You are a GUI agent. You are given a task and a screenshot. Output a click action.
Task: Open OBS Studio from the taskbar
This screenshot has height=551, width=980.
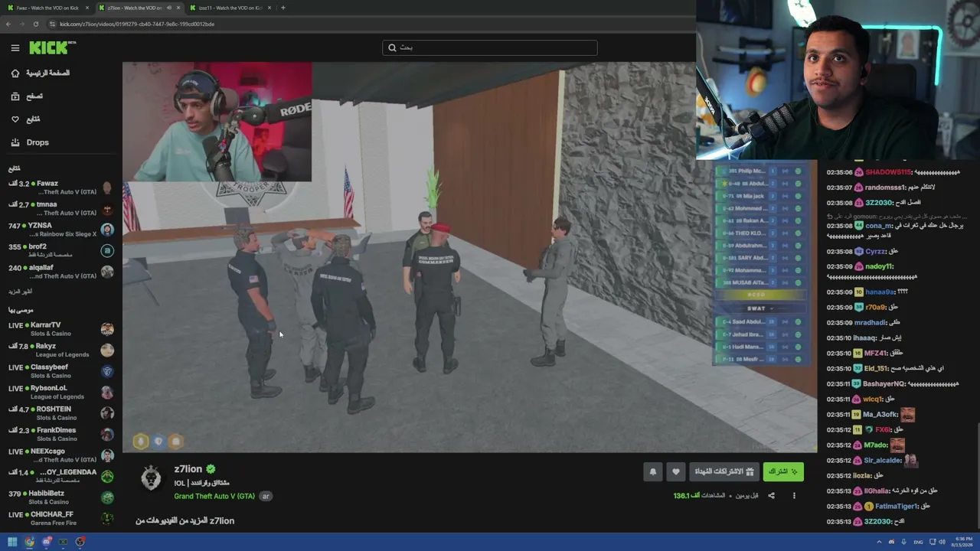click(80, 542)
